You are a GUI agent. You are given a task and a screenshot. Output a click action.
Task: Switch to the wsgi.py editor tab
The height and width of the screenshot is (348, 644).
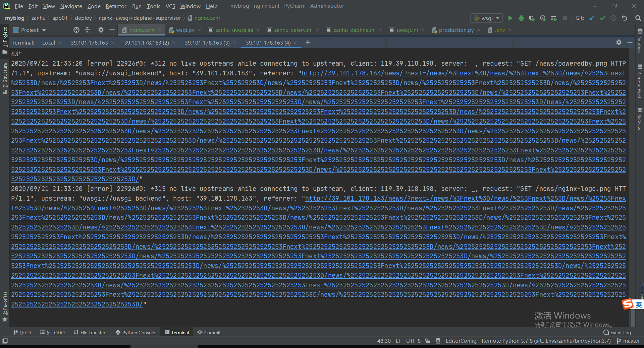click(185, 30)
